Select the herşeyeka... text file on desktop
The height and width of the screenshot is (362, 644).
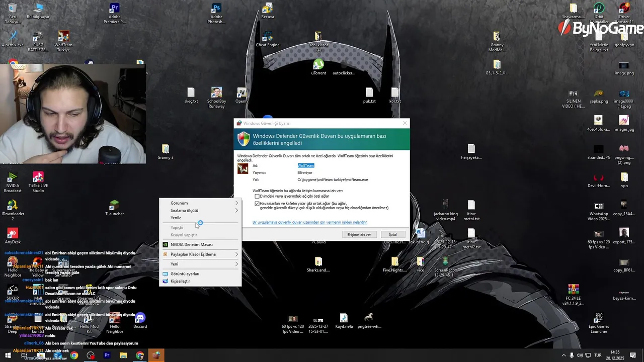pyautogui.click(x=471, y=152)
